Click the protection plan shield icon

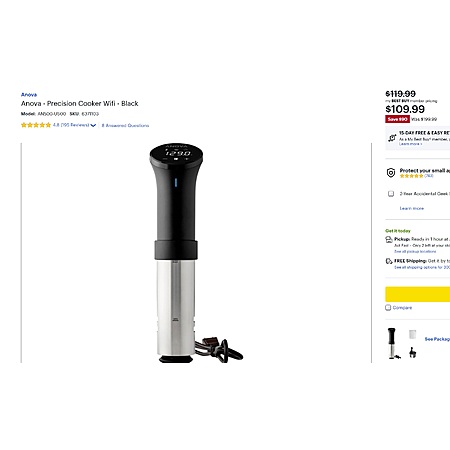[391, 173]
